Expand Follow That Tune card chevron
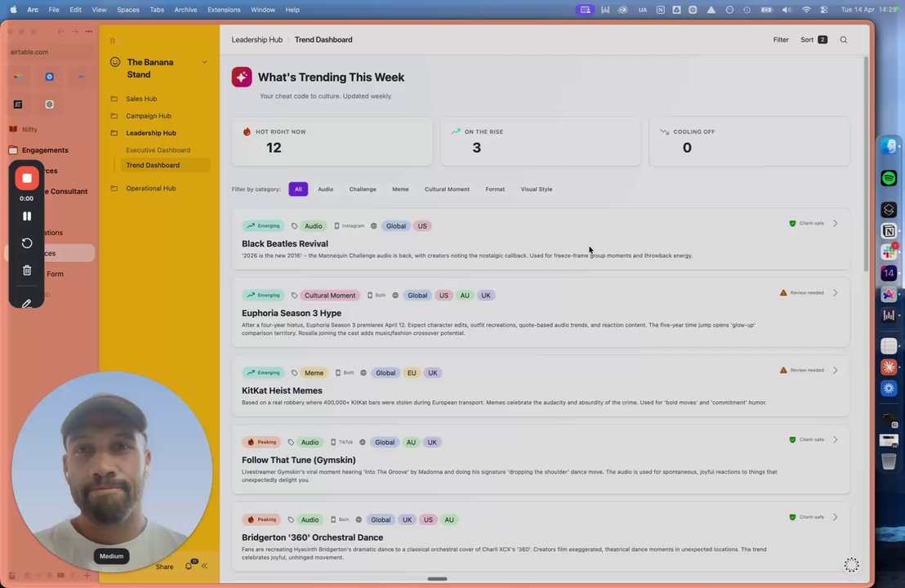 click(835, 439)
